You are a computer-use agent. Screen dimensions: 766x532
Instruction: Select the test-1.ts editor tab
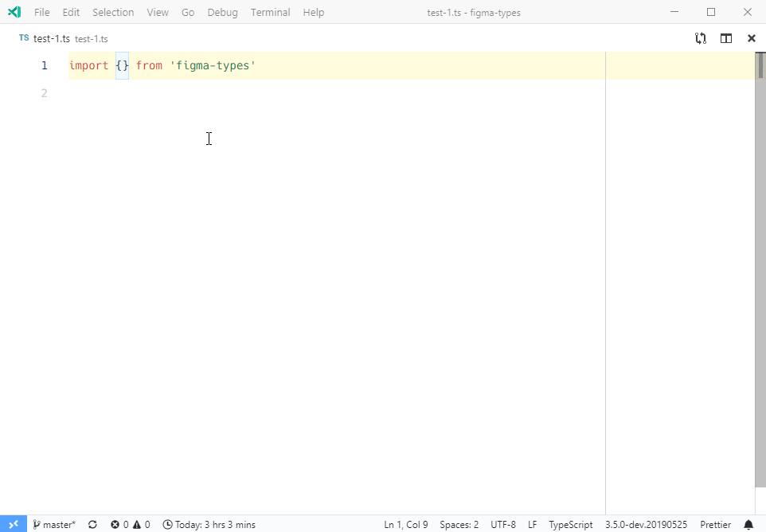[x=63, y=38]
